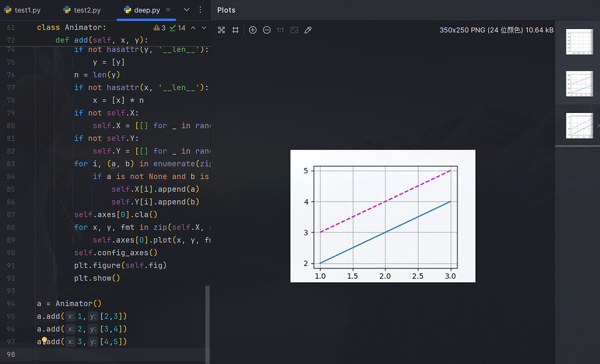Image resolution: width=600 pixels, height=364 pixels.
Task: Activate the color picker eyedropper tool
Action: (308, 30)
